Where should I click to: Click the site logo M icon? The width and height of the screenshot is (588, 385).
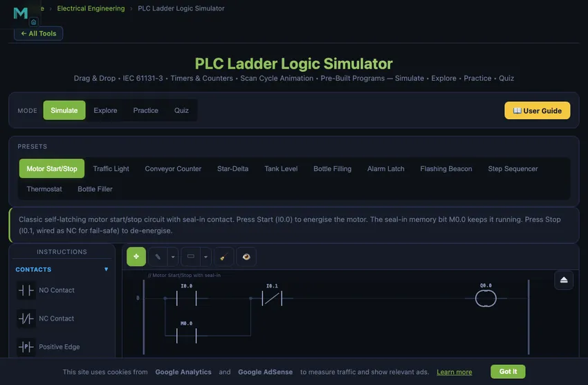coord(21,13)
